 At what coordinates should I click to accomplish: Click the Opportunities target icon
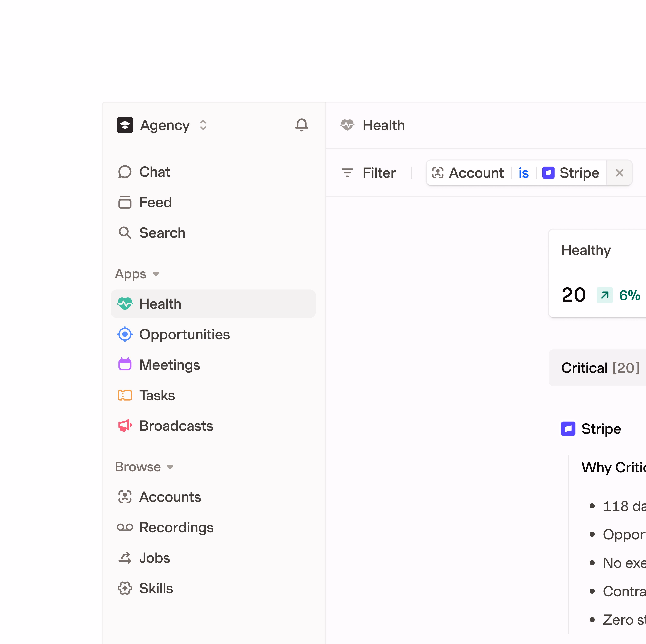(125, 334)
